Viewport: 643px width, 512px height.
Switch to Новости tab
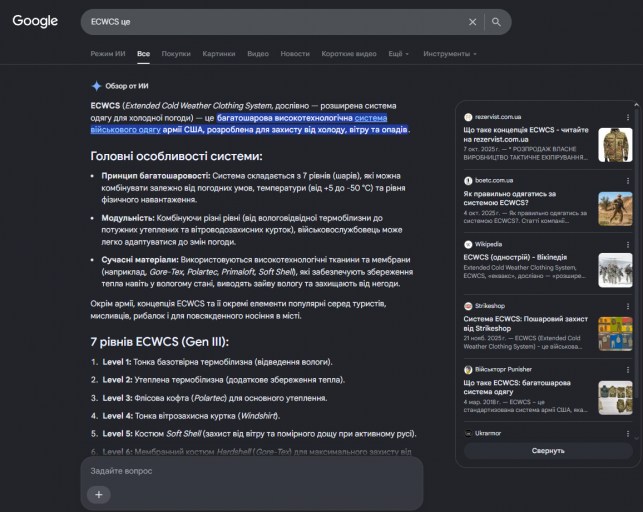(295, 54)
